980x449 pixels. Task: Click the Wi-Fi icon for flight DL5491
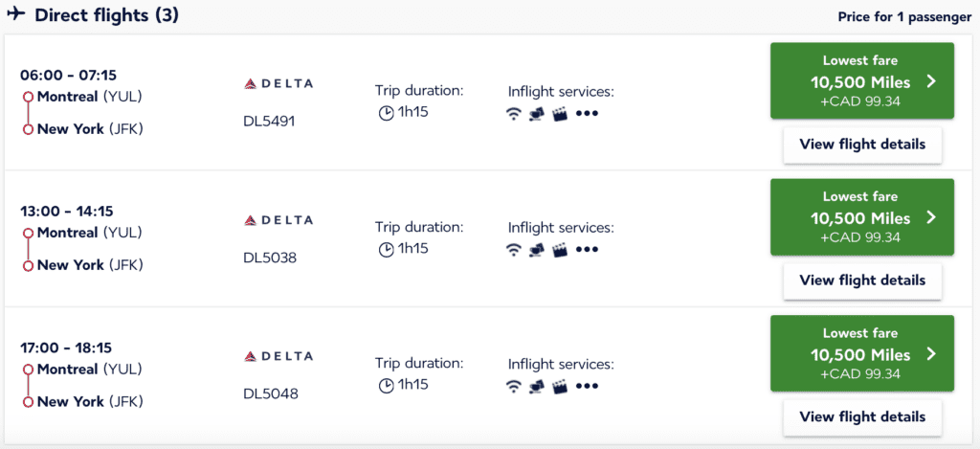(514, 113)
